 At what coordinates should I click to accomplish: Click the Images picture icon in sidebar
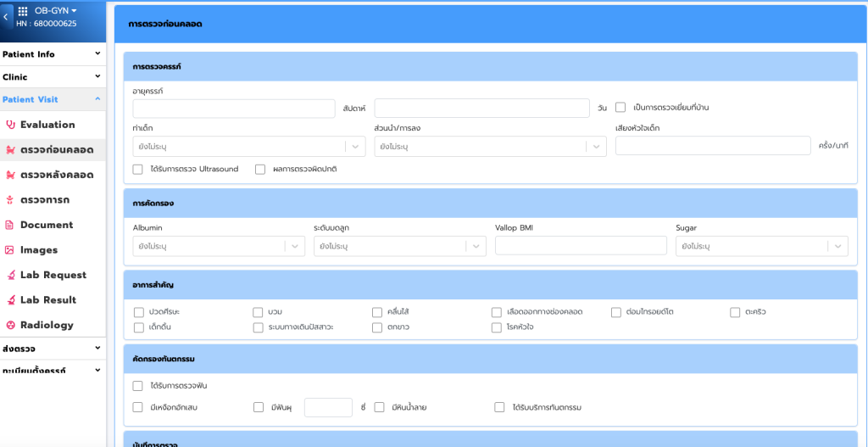click(10, 250)
